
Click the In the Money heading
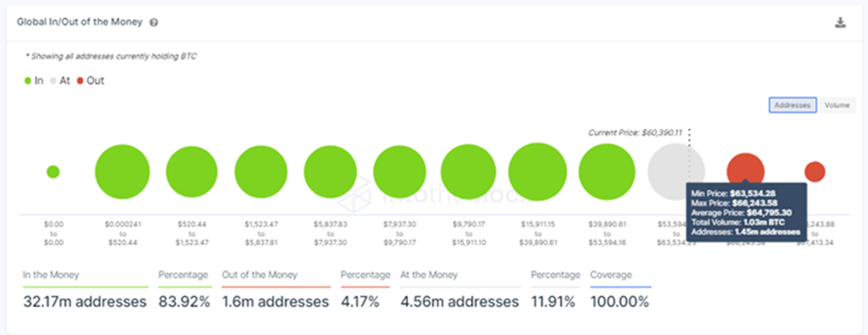[x=51, y=275]
